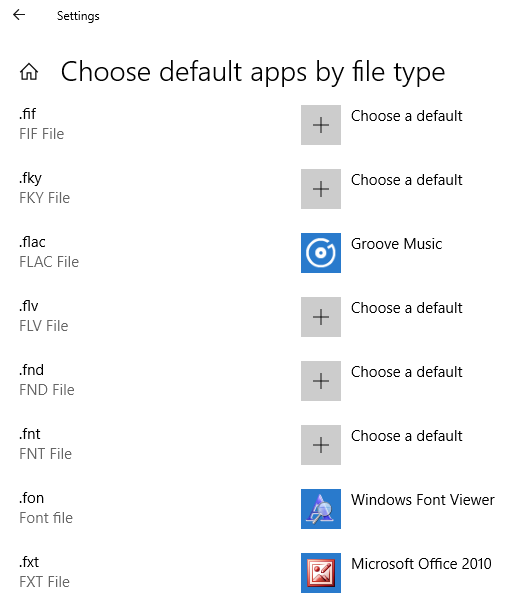Click the plus icon for .fif files

pos(321,125)
